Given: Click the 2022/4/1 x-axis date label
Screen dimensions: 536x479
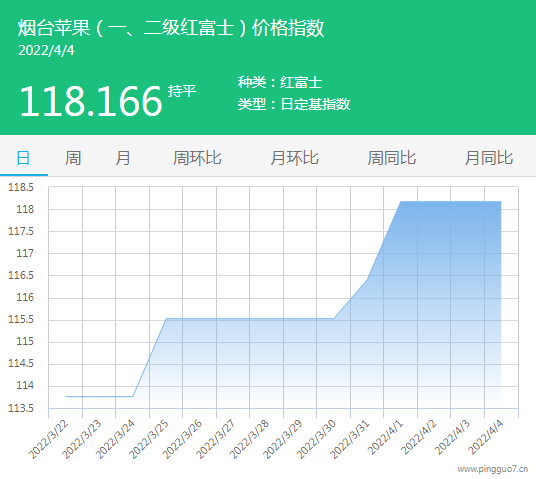Looking at the screenshot, I should 385,438.
